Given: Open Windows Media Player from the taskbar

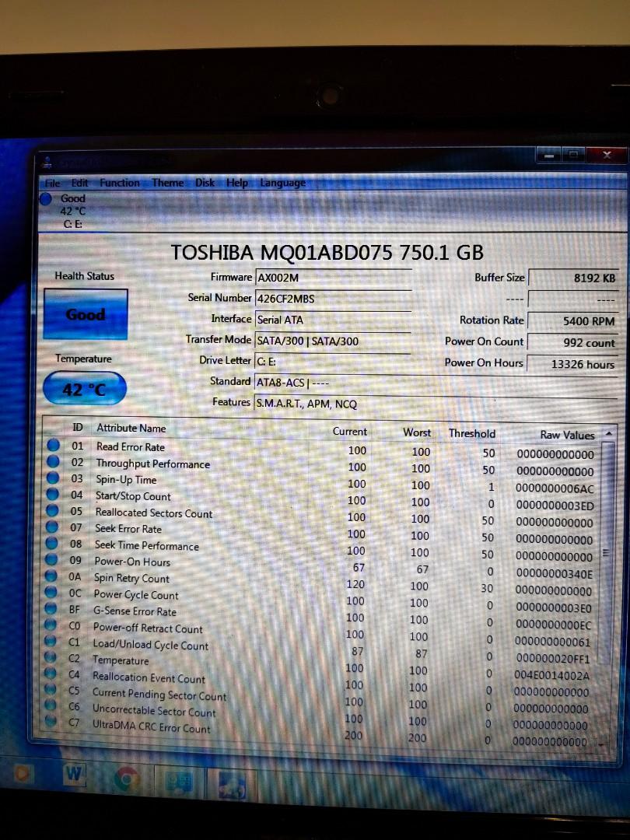Looking at the screenshot, I should (x=20, y=774).
